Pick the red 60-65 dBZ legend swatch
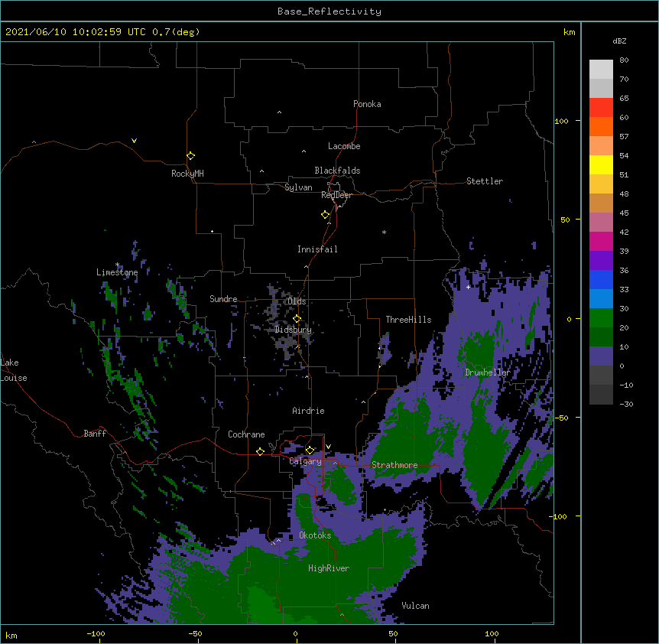Screen dimensions: 659x644 [601, 108]
